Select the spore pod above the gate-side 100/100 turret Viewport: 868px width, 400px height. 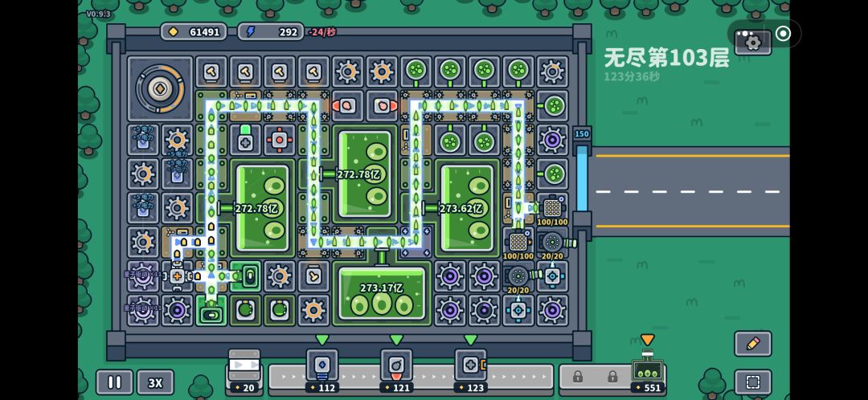552,173
